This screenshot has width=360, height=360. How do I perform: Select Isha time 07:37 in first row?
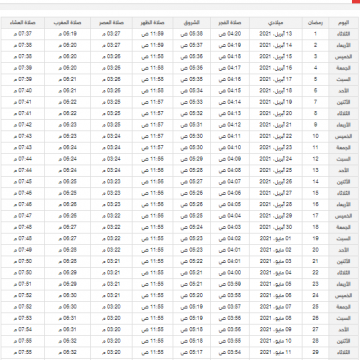click(x=23, y=34)
